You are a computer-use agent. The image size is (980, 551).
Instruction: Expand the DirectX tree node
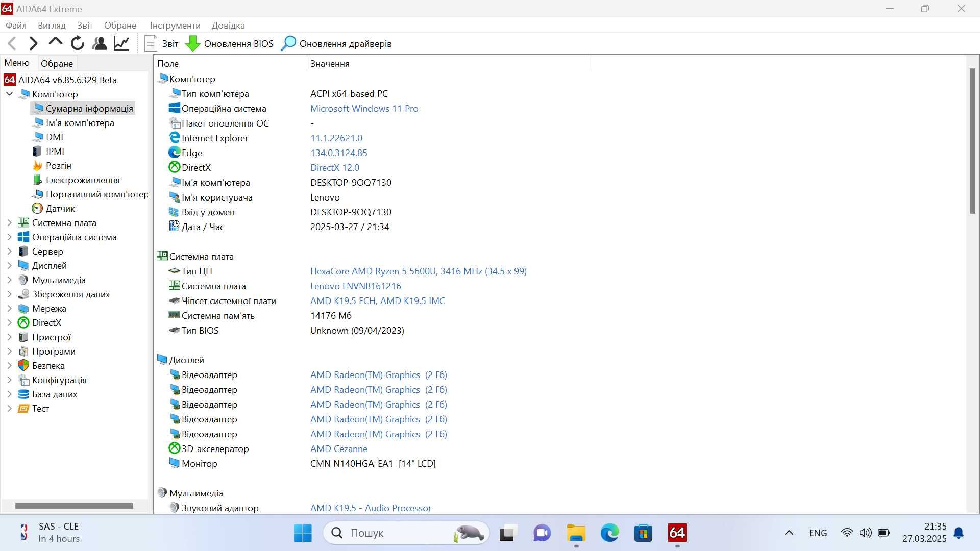9,322
